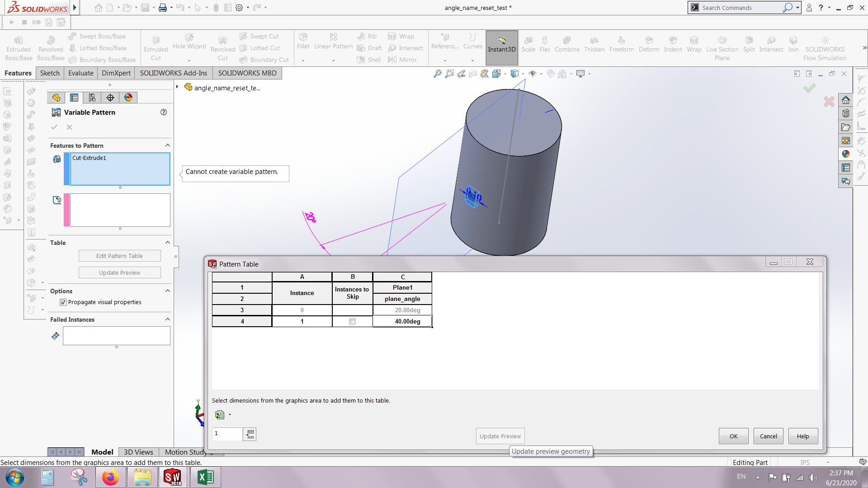Click the Update Preview button
868x488 pixels.
tap(500, 436)
